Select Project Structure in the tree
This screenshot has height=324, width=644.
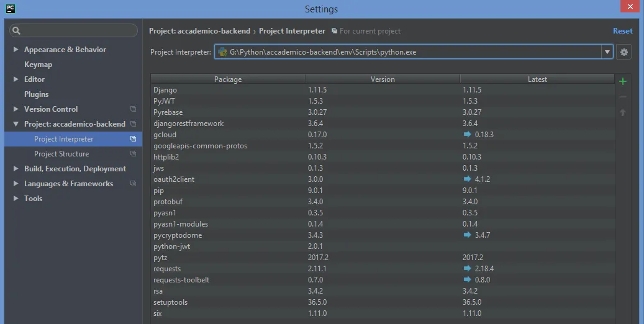(73, 153)
